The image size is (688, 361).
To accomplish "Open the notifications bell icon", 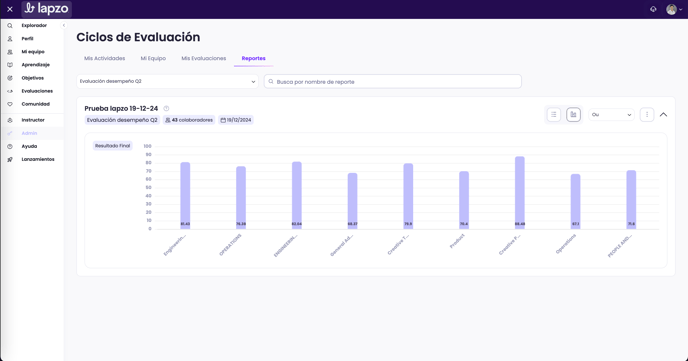I will [653, 9].
